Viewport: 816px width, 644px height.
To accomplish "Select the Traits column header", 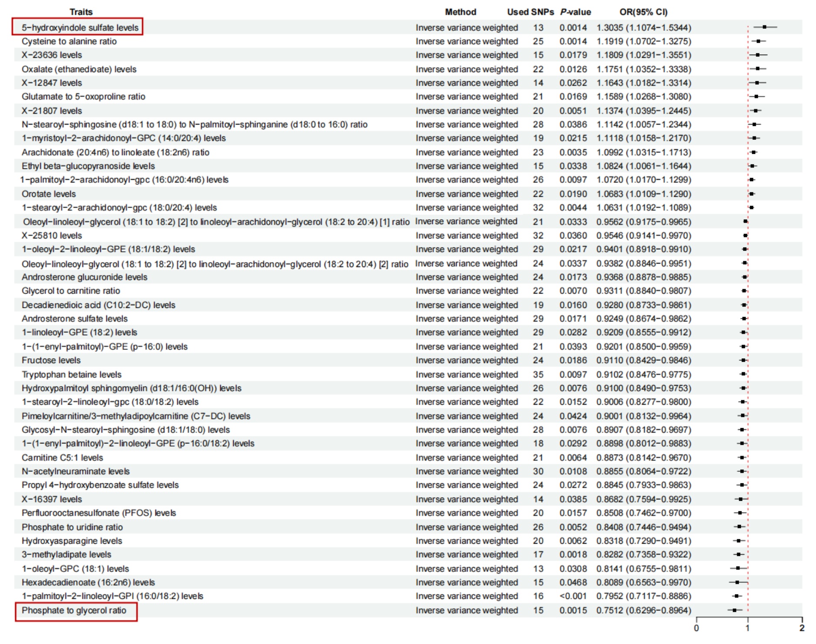I will pos(81,12).
